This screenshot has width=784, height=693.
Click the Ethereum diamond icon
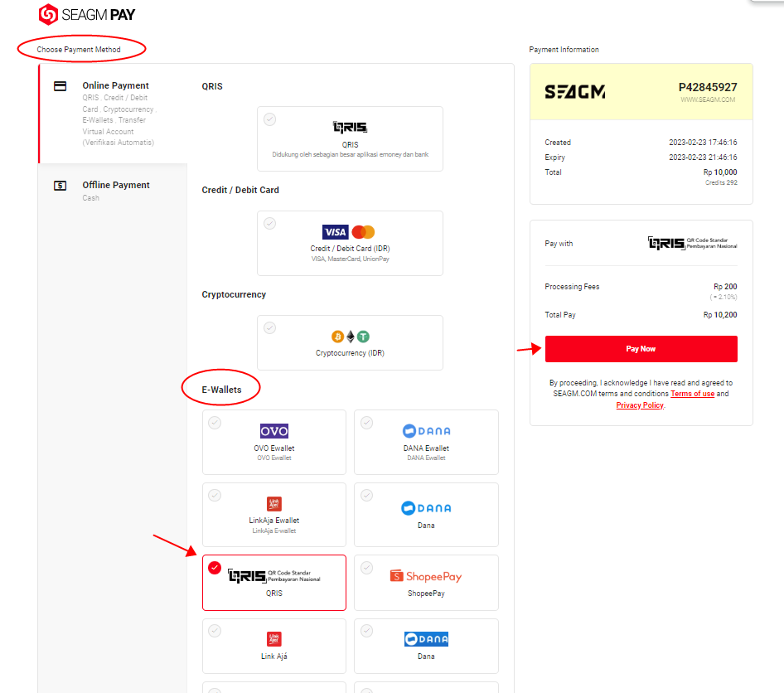351,337
